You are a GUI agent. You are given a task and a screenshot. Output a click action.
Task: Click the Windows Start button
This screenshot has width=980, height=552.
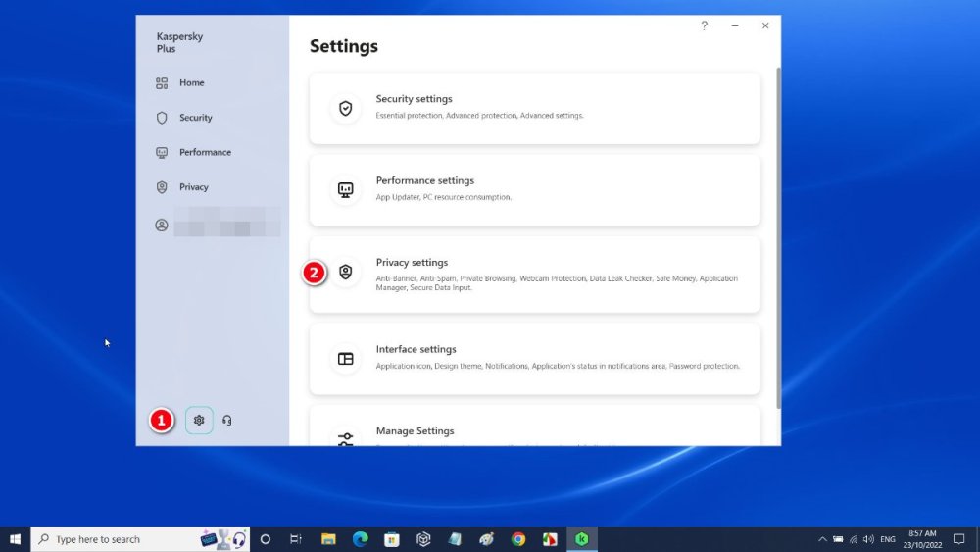pyautogui.click(x=15, y=539)
